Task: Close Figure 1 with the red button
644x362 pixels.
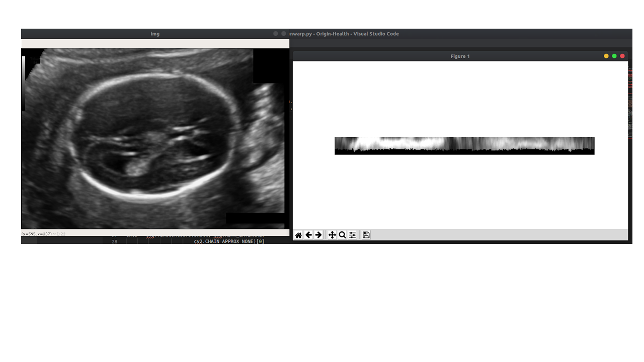Action: coord(622,56)
